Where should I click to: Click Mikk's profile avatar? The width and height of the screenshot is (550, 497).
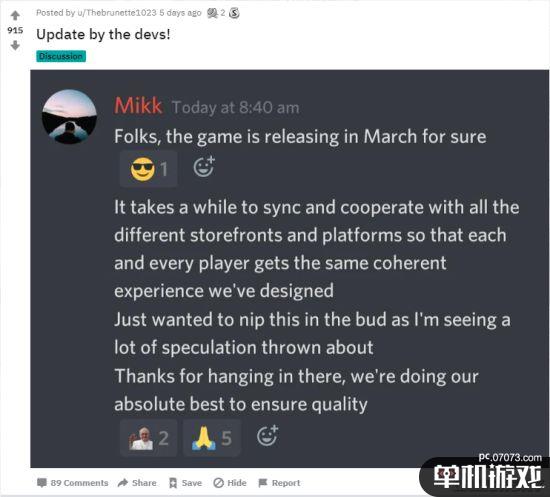pos(69,117)
